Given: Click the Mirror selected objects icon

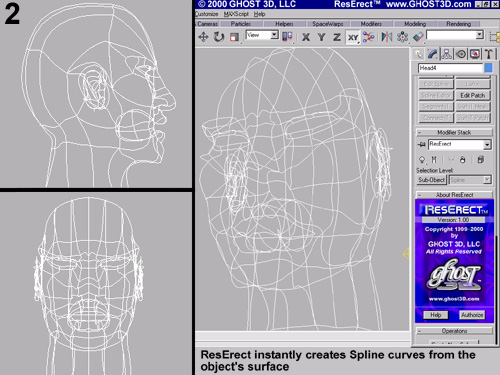Looking at the screenshot, I should pos(387,37).
